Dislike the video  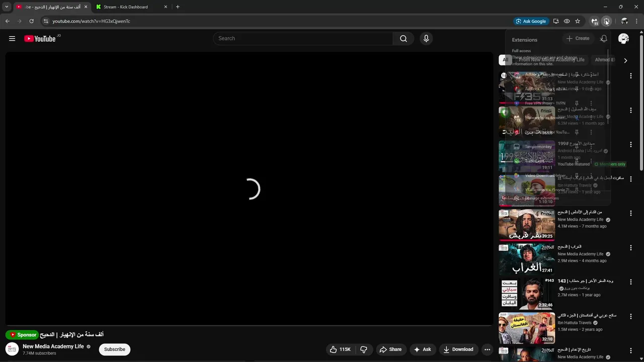364,349
